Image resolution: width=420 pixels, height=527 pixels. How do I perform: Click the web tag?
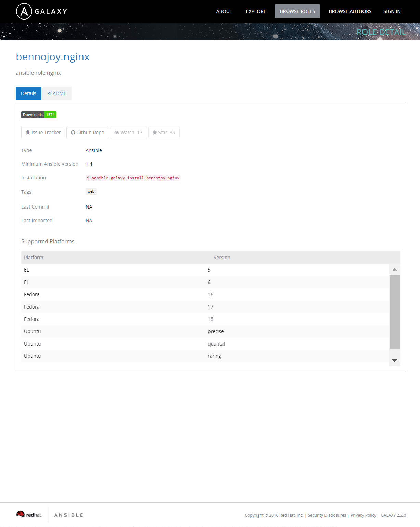coord(91,191)
